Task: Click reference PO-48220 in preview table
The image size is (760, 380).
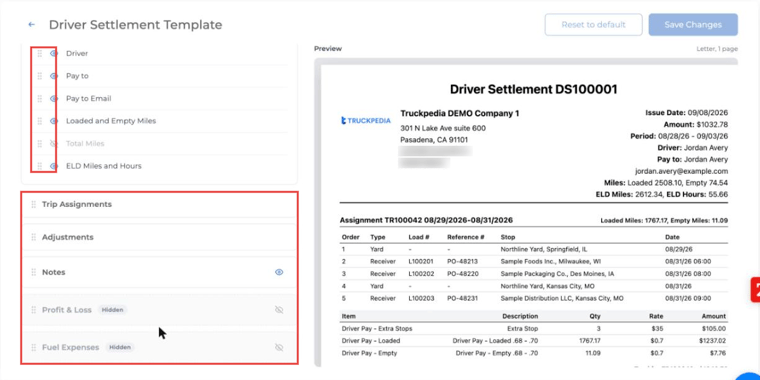Action: coord(462,274)
